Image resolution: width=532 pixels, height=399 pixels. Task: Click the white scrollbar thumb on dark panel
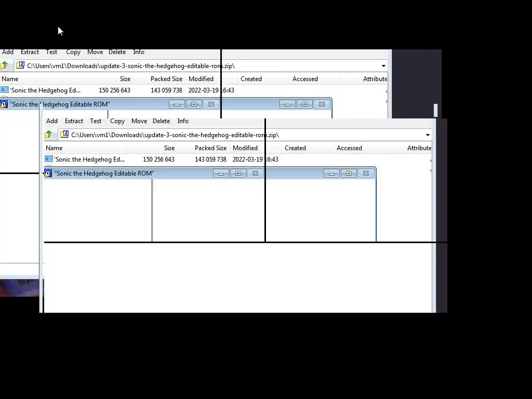click(436, 110)
